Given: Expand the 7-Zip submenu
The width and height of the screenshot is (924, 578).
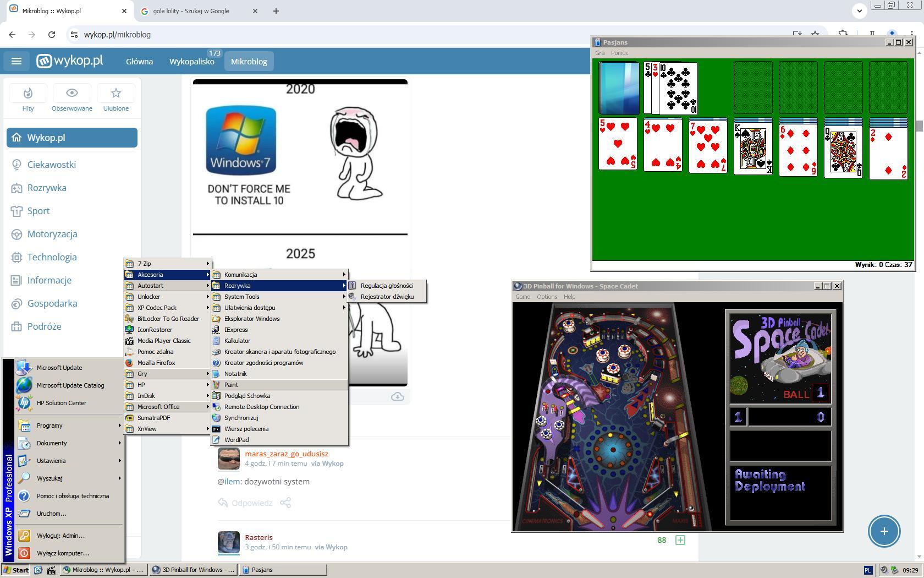Looking at the screenshot, I should [x=168, y=264].
